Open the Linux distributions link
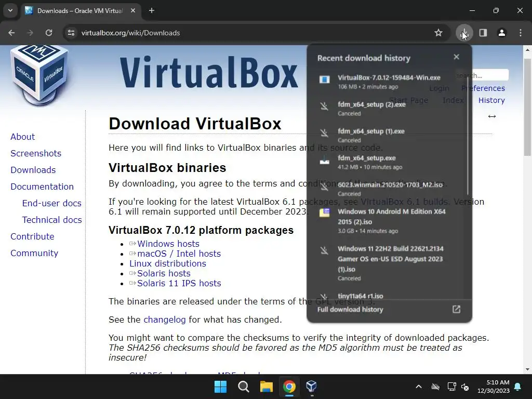The width and height of the screenshot is (532, 399). point(168,263)
